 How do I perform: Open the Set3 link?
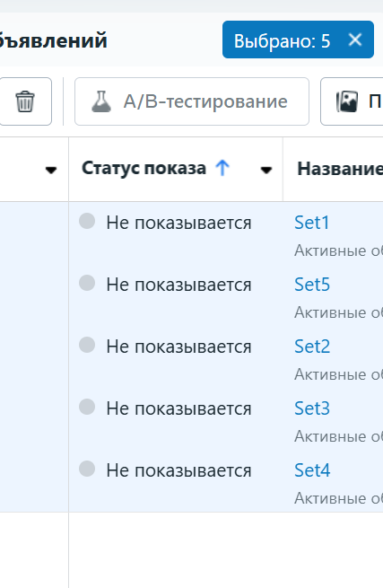(x=312, y=408)
